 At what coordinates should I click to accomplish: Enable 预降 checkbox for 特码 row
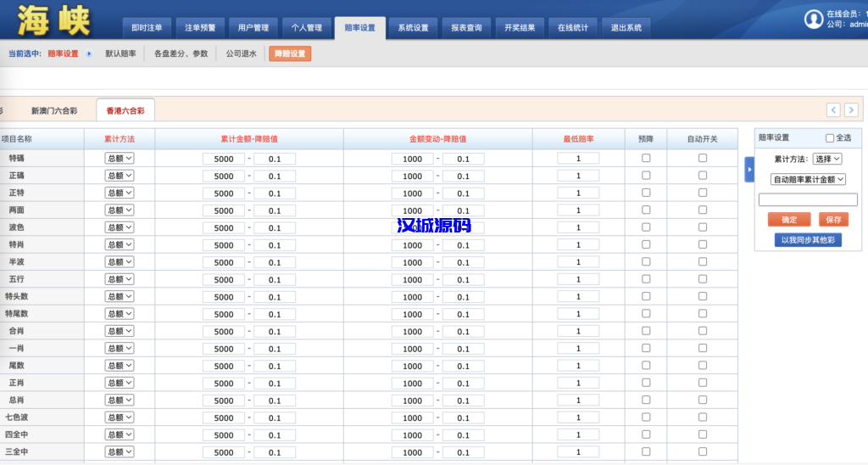coord(646,158)
